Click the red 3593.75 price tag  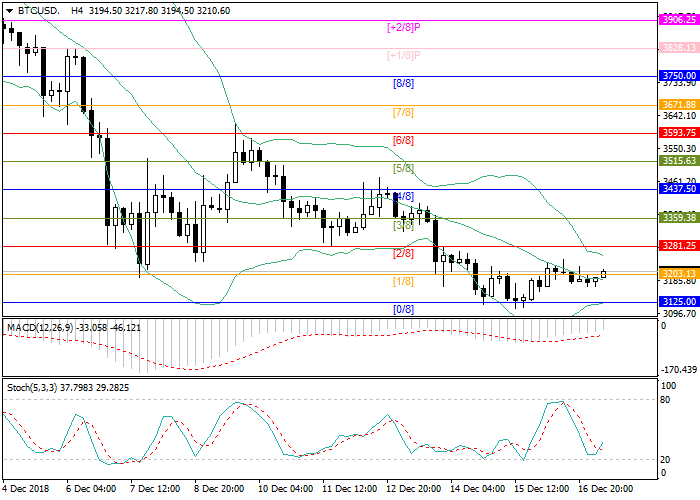click(679, 132)
